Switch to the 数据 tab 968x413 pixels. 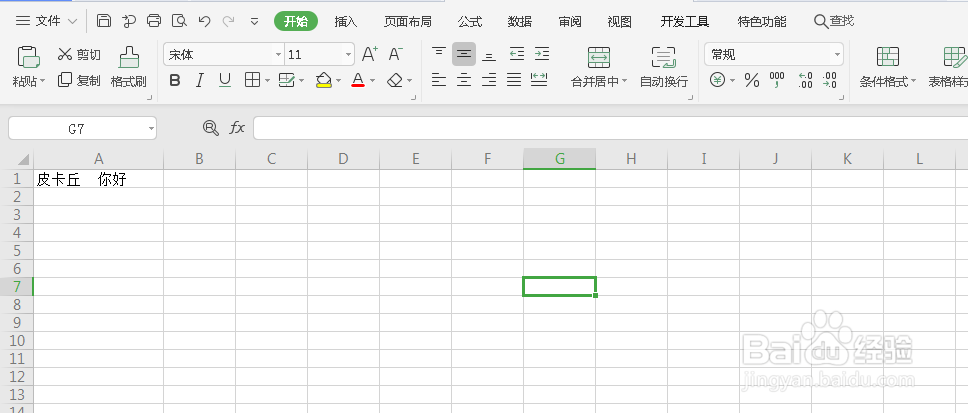(x=520, y=22)
